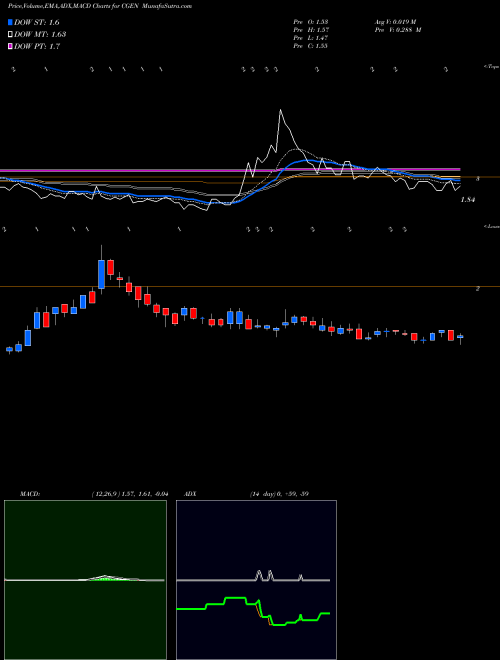Click the 'Pre V: 0.288 M' value
The image size is (500, 660).
(398, 30)
